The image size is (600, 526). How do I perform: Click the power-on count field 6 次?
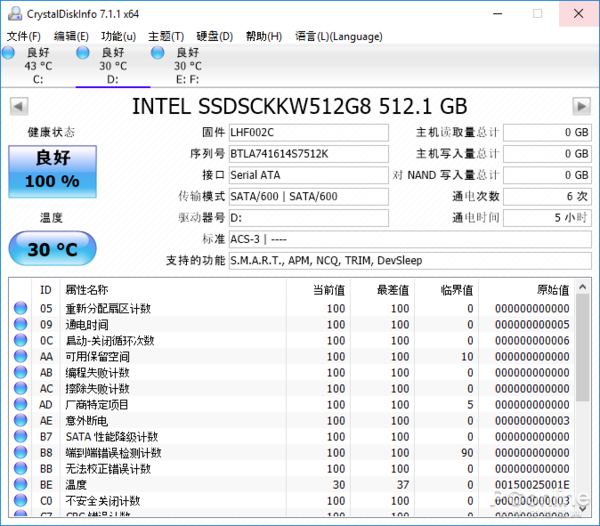point(547,197)
